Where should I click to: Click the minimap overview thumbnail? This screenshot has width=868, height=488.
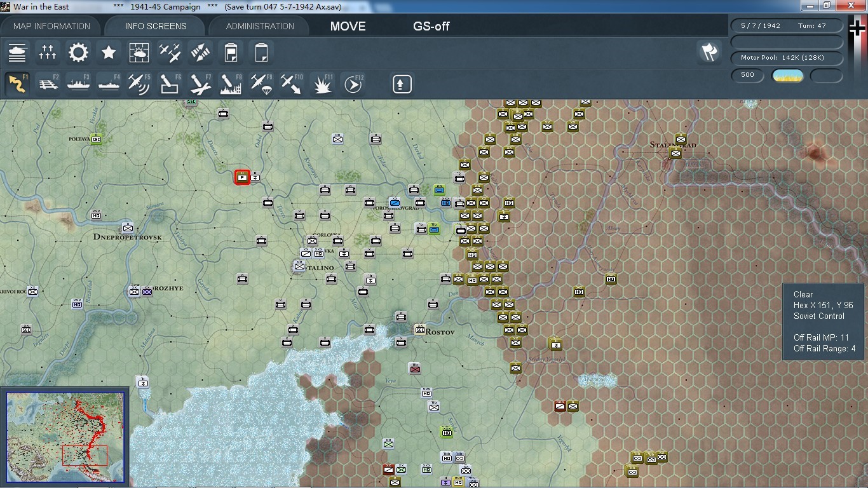(65, 437)
